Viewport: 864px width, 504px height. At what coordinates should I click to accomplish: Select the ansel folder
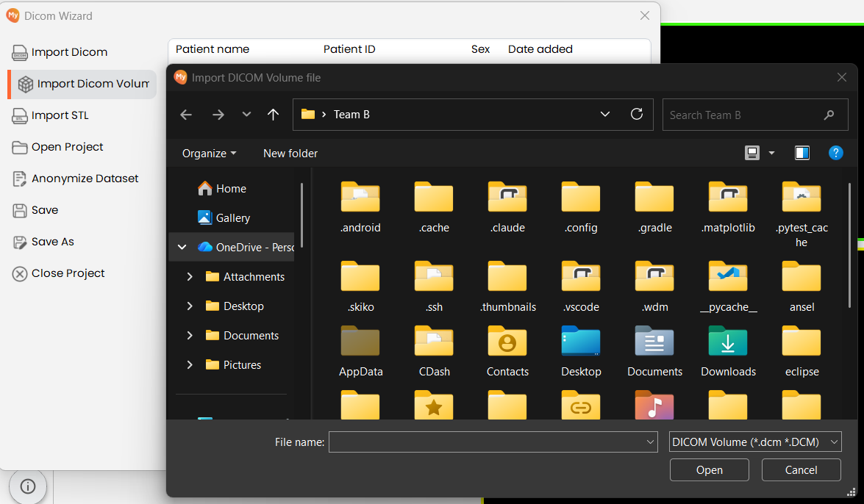(x=801, y=287)
